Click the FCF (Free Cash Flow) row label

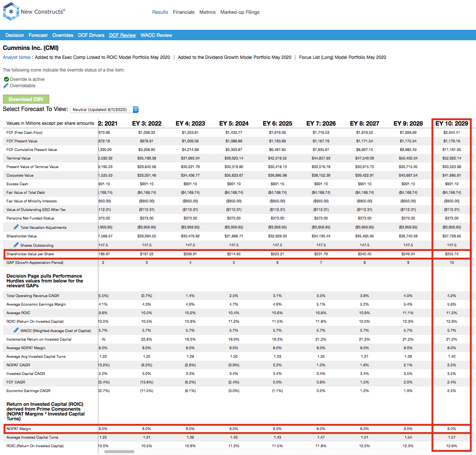(25, 133)
